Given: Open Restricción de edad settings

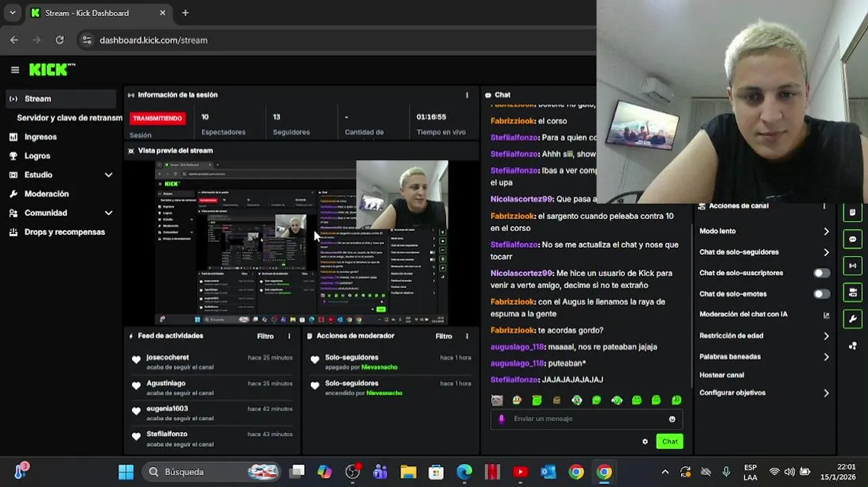Looking at the screenshot, I should point(764,336).
